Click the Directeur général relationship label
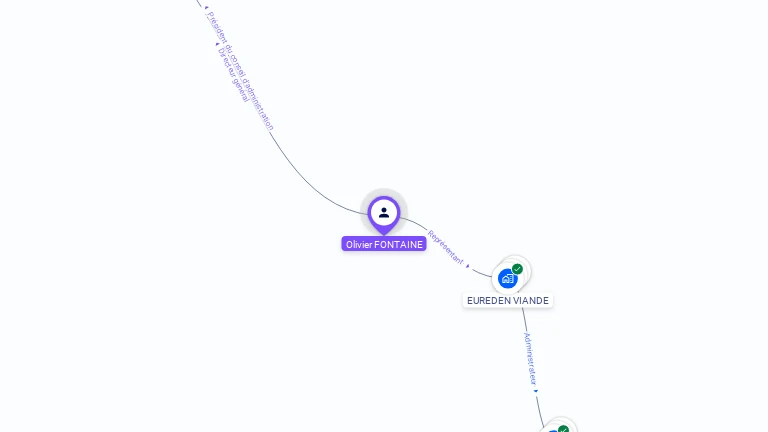 coord(234,74)
